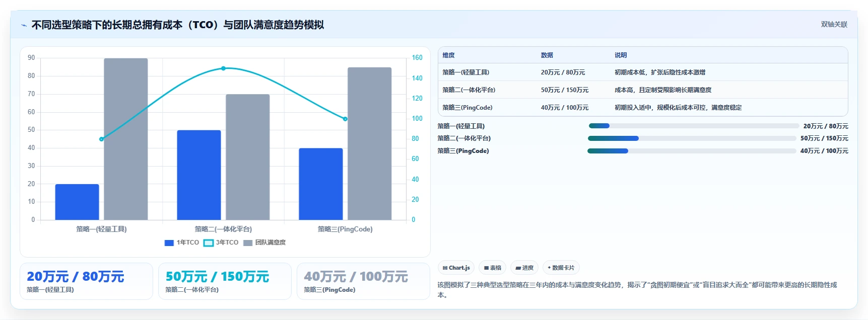Click the 3年TCO line point above 策略一
The height and width of the screenshot is (320, 868).
(x=101, y=139)
